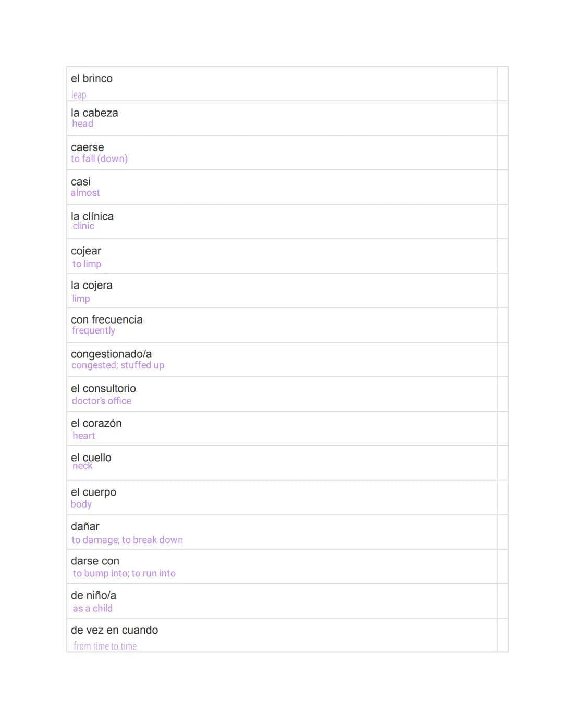Screen dimensions: 563x728
Task: Click the term 'el cuerpo'
Action: coord(94,492)
